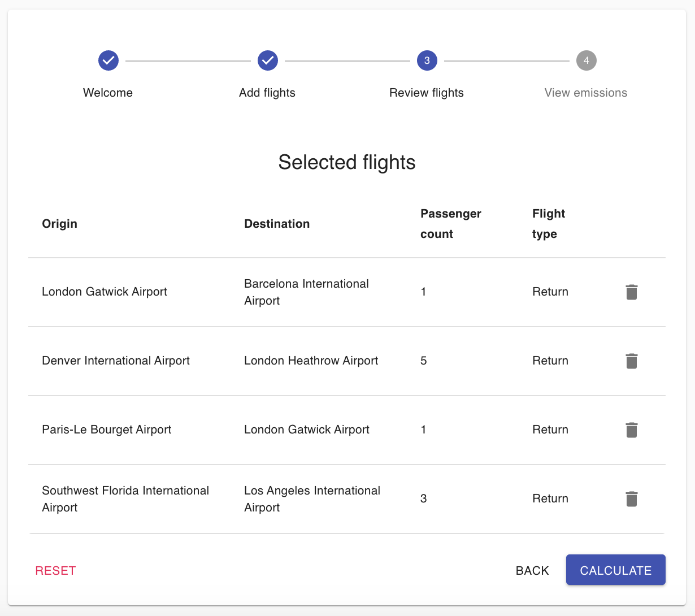
Task: Reset the selected flights list
Action: [x=55, y=571]
